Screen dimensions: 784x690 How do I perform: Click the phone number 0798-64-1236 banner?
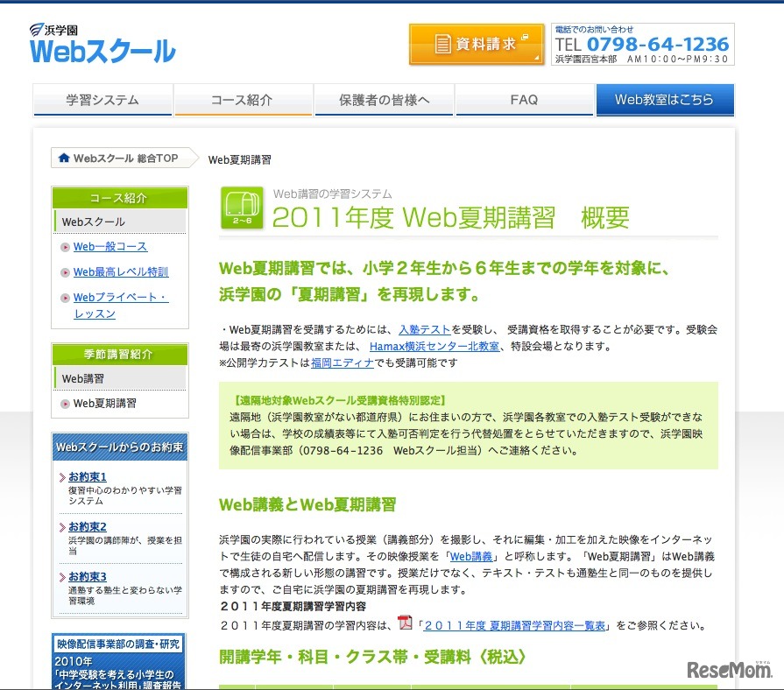[x=642, y=44]
